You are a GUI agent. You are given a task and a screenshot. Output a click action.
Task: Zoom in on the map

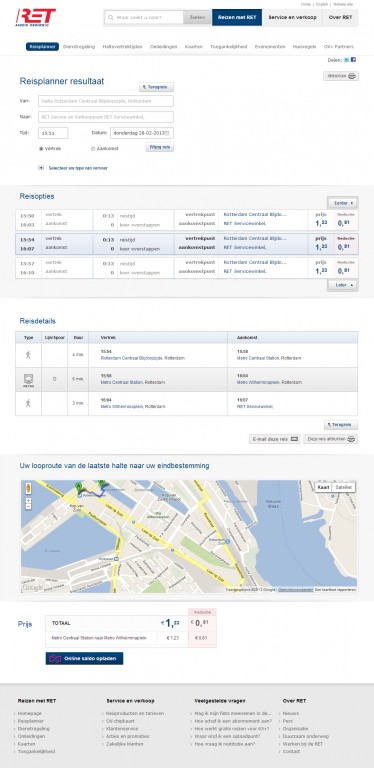tap(28, 501)
